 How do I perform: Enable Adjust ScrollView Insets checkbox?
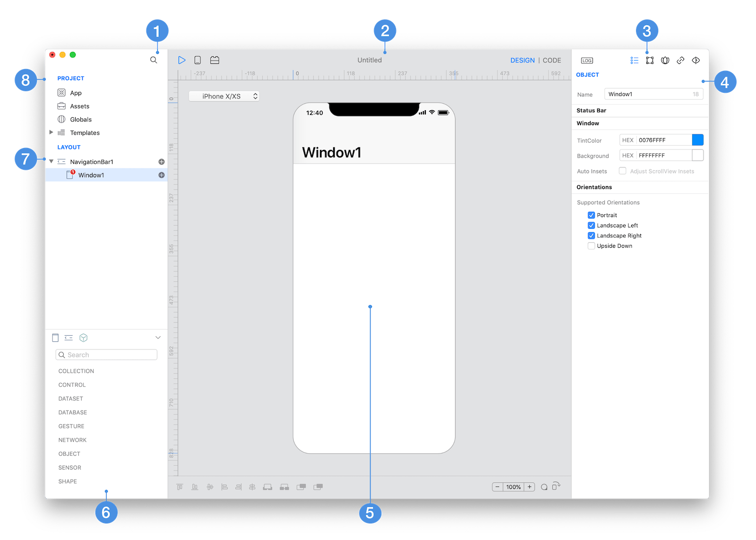click(623, 171)
